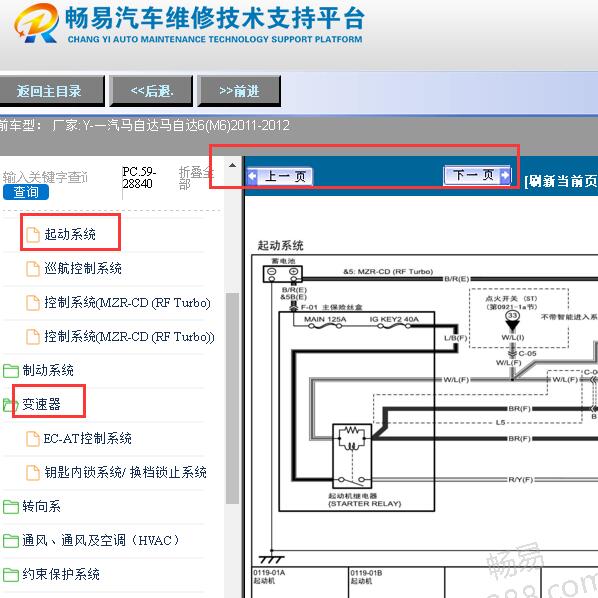This screenshot has height=598, width=598.
Task: Click the PC.59-28840 text
Action: 139,178
